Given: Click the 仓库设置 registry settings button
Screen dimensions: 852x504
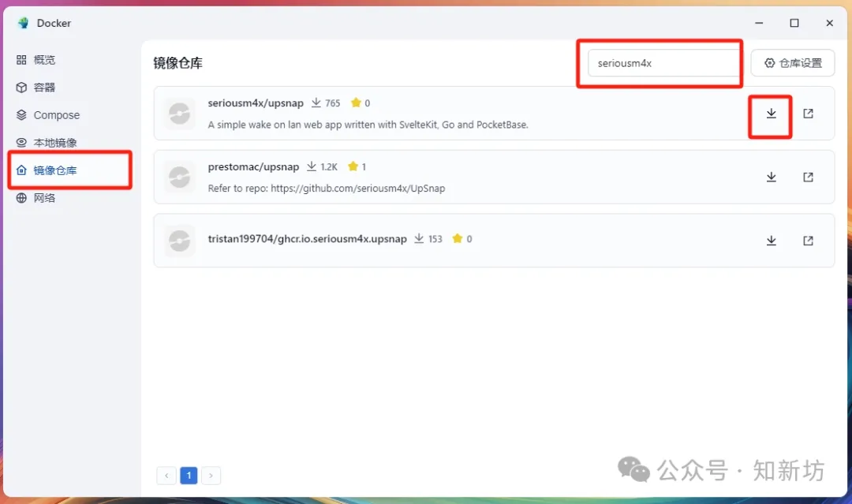Looking at the screenshot, I should click(793, 63).
